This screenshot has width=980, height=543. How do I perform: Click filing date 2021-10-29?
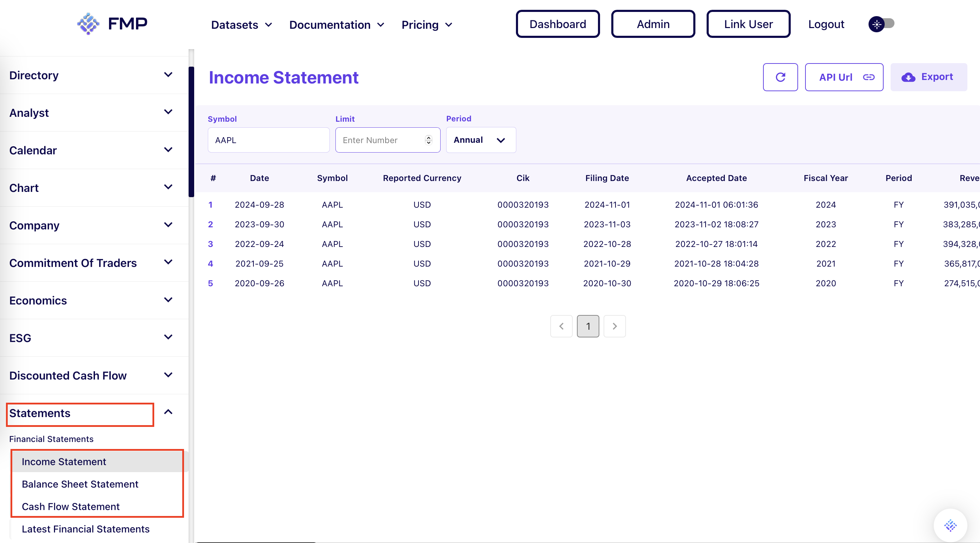pos(607,263)
